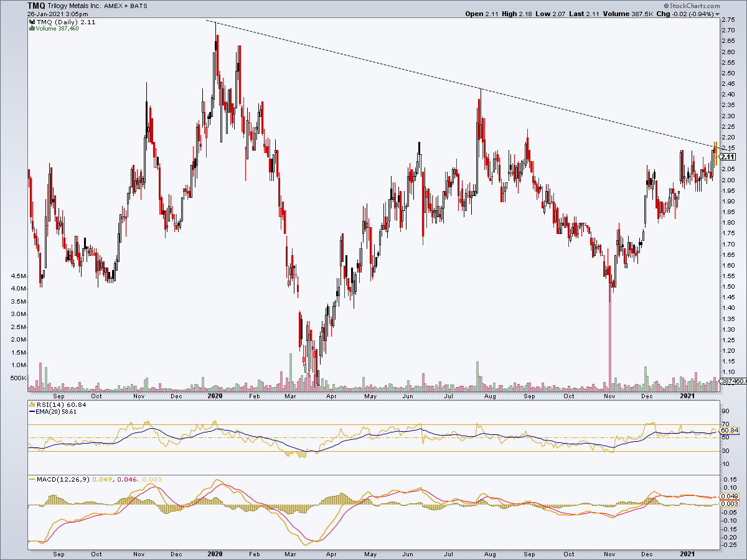The width and height of the screenshot is (747, 560).
Task: Click the 387460 volume axis tag
Action: pos(731,381)
